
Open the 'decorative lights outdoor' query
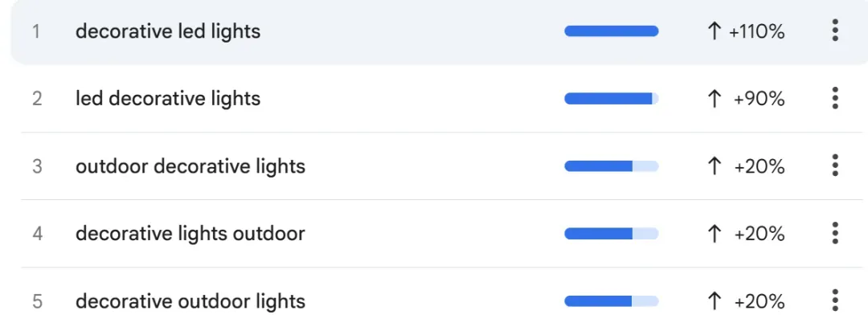pos(190,234)
